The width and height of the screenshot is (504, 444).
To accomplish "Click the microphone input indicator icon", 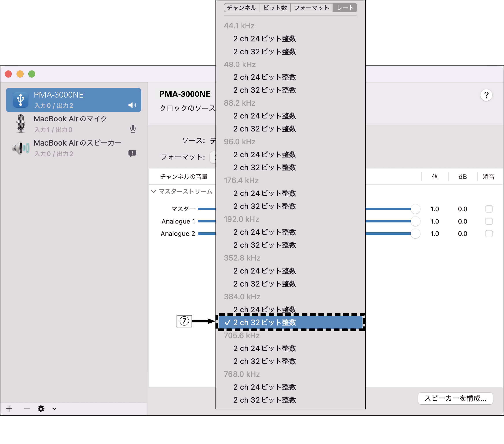I will tap(133, 129).
